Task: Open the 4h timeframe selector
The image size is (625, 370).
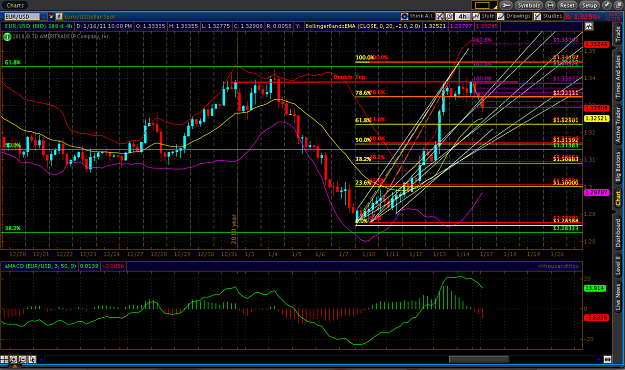Action: (462, 16)
